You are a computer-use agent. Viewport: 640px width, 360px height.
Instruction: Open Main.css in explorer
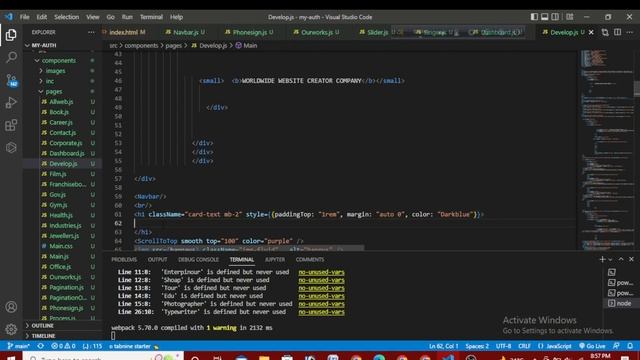(x=62, y=246)
